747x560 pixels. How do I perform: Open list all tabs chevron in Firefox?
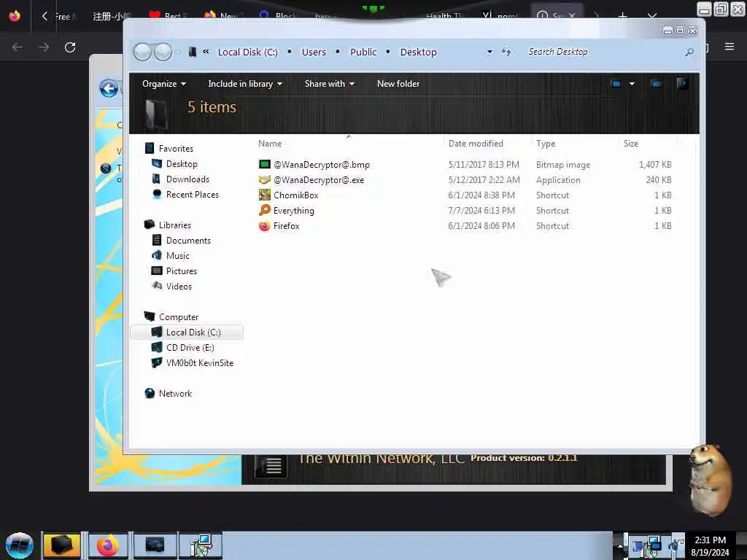click(651, 16)
